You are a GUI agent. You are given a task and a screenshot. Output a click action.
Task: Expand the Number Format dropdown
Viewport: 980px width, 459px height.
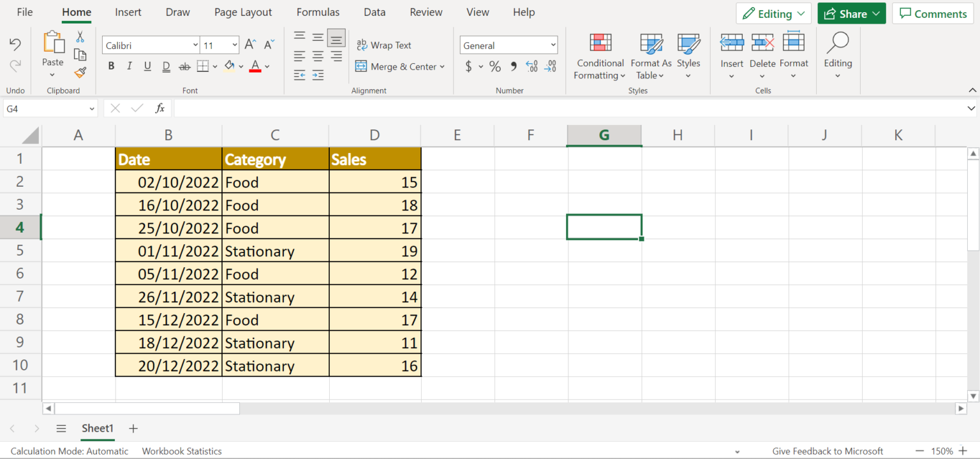[x=553, y=45]
